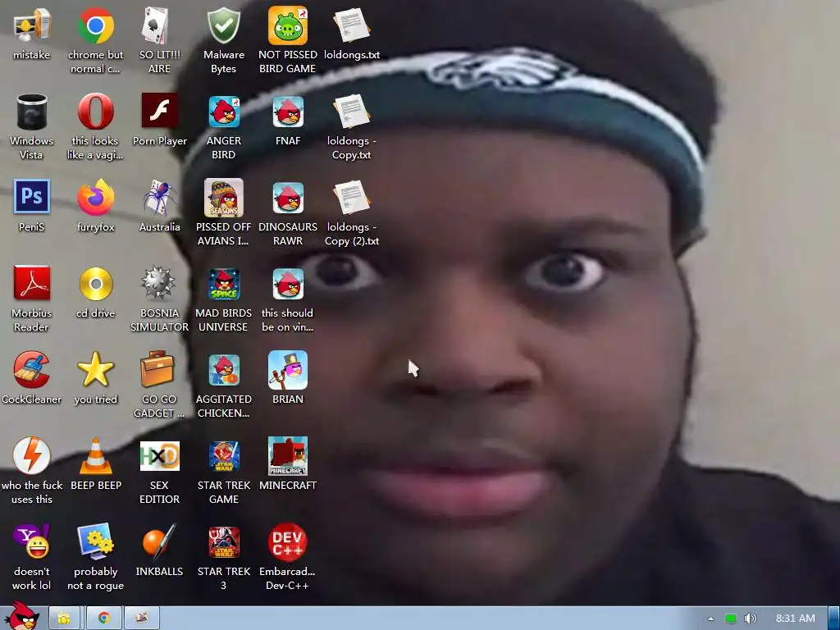
Task: Select the 'cd drive' disc icon
Action: click(95, 283)
